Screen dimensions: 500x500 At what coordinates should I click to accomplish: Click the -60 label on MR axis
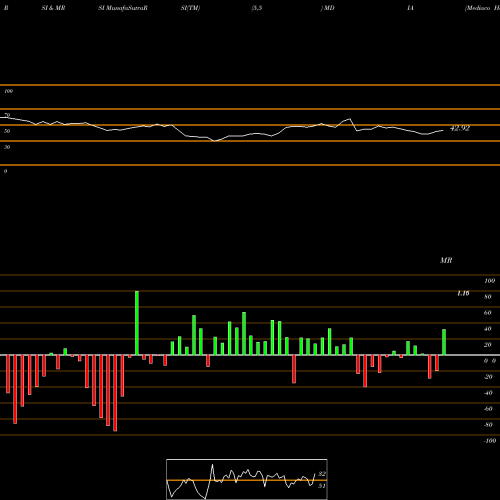pos(488,409)
